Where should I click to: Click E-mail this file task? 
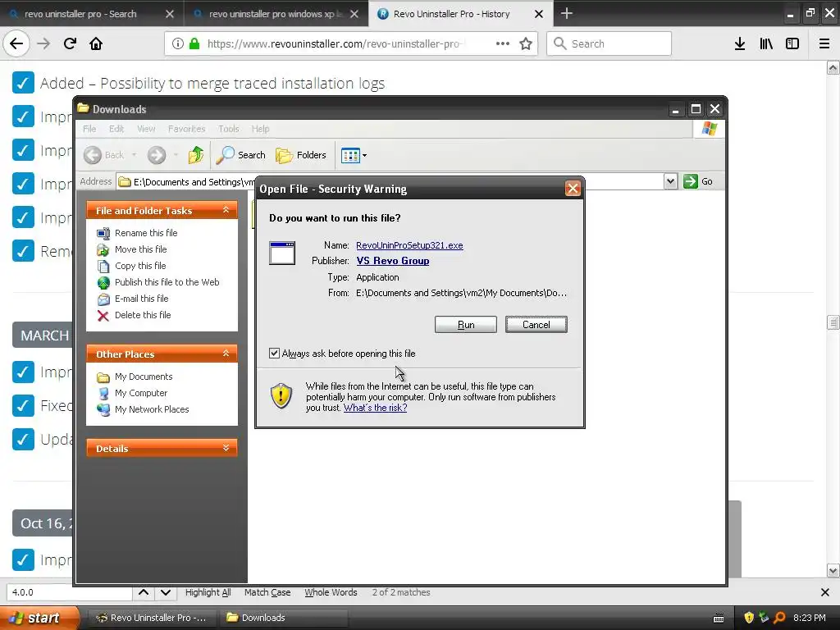[x=141, y=299]
